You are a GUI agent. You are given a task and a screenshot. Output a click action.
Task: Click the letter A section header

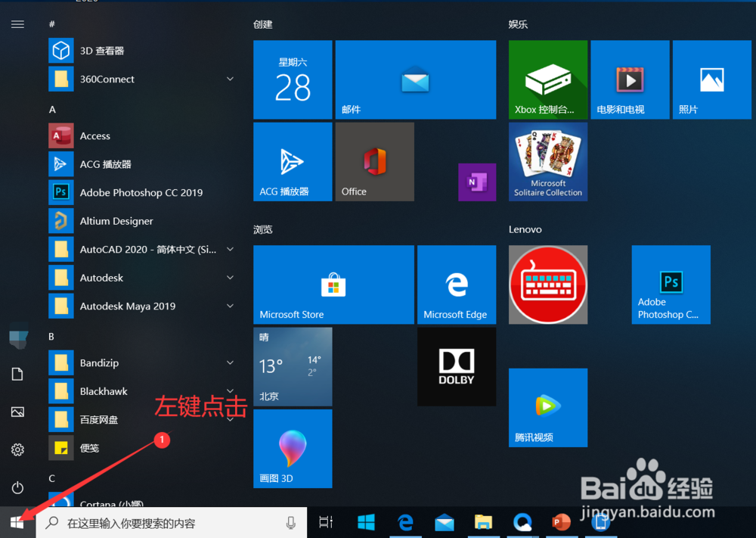pyautogui.click(x=52, y=110)
